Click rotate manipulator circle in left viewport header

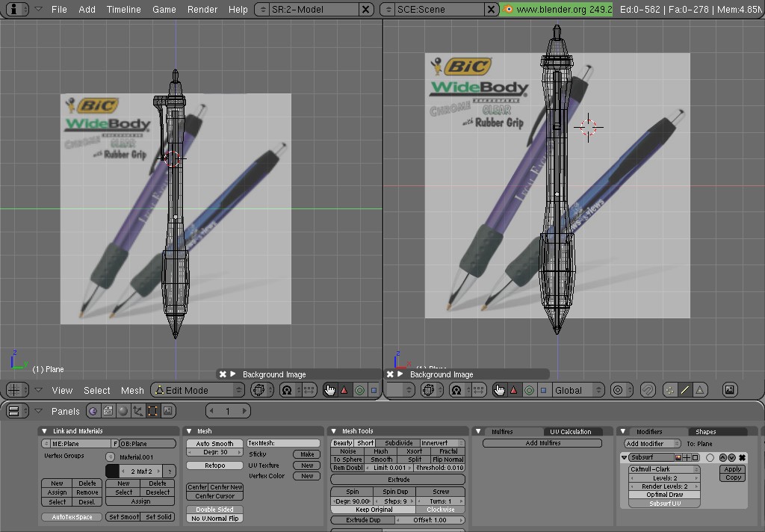click(359, 390)
